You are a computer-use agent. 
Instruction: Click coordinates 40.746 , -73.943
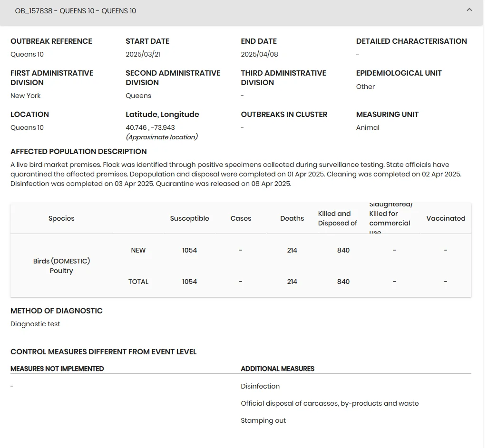[150, 127]
